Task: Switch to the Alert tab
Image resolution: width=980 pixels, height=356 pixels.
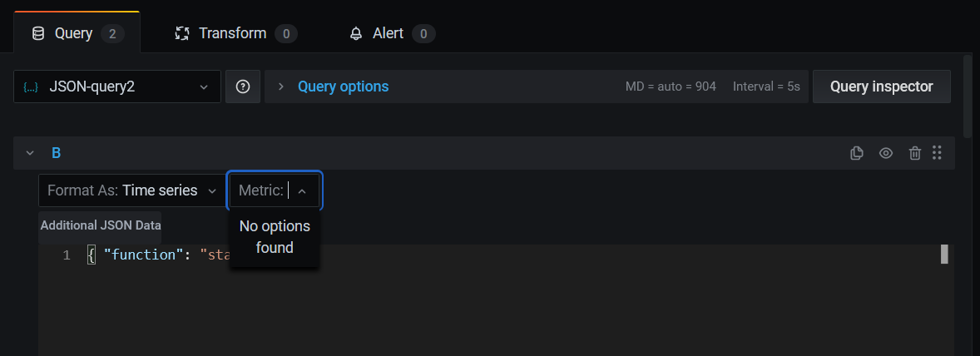Action: (x=392, y=34)
